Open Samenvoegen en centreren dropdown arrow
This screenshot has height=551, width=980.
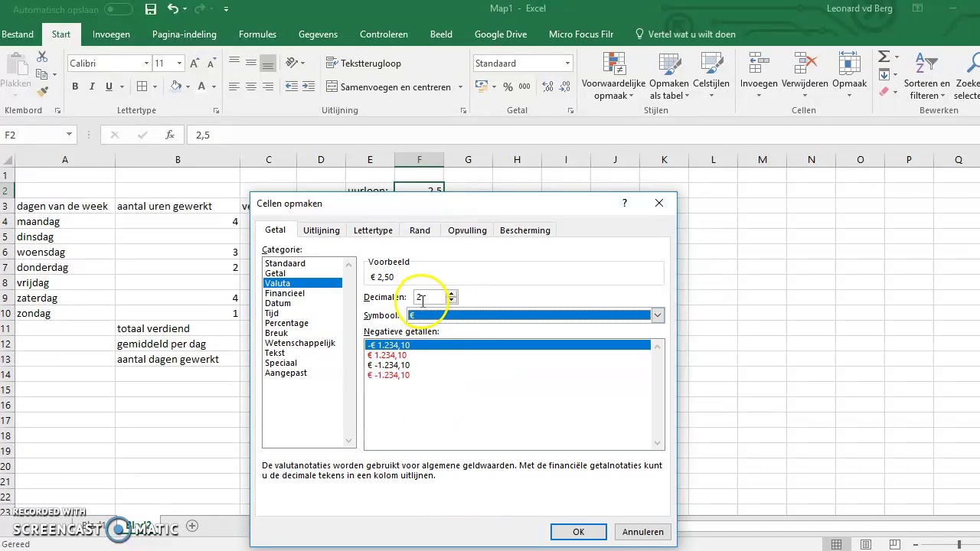click(460, 87)
